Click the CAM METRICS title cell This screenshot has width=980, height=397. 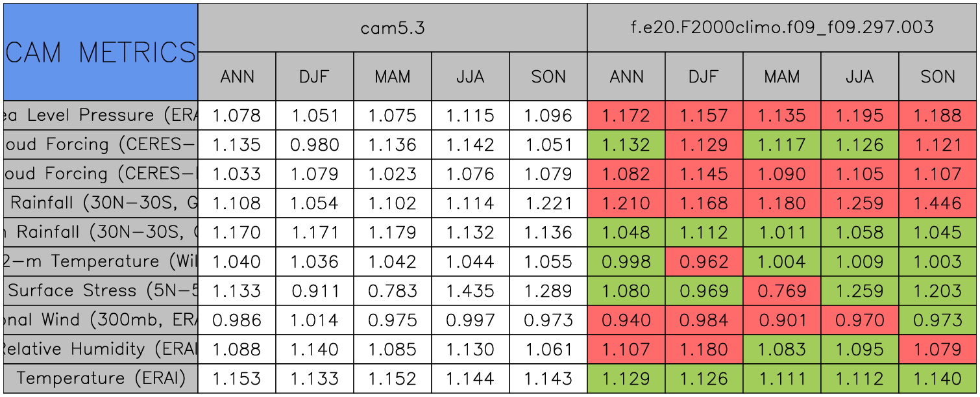[100, 52]
